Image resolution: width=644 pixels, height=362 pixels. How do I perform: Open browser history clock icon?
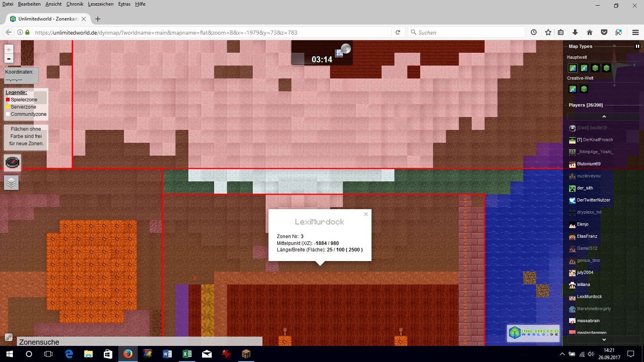point(534,32)
